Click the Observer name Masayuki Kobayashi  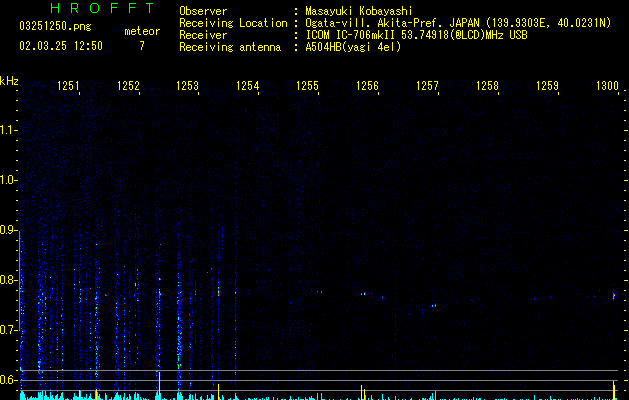359,11
